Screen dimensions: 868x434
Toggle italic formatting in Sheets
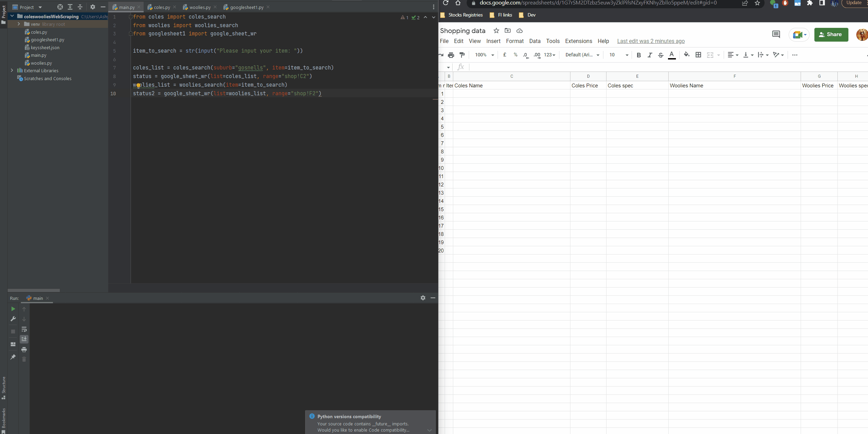click(650, 55)
